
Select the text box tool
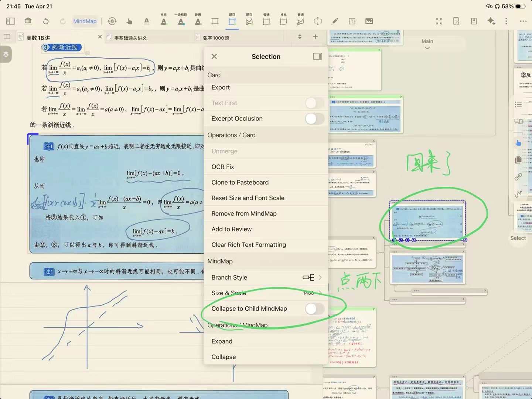pos(352,21)
